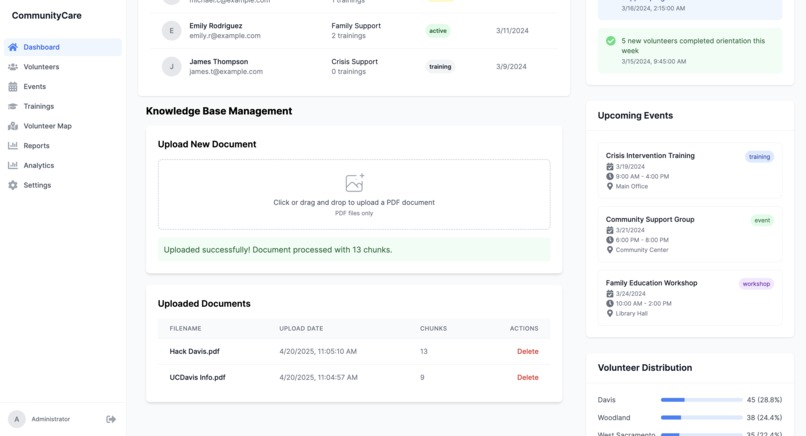
Task: Open Analytics from the sidebar
Action: 63,166
